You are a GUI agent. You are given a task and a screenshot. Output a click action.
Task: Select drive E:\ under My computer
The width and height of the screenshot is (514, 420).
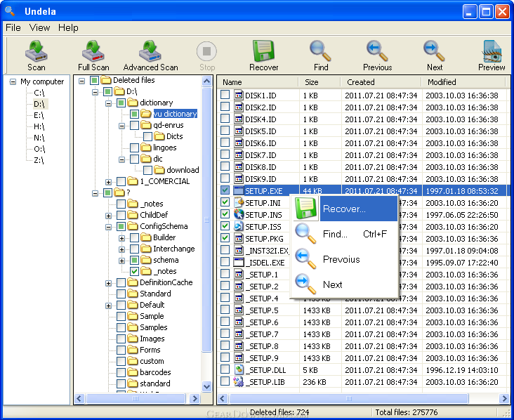click(x=39, y=115)
